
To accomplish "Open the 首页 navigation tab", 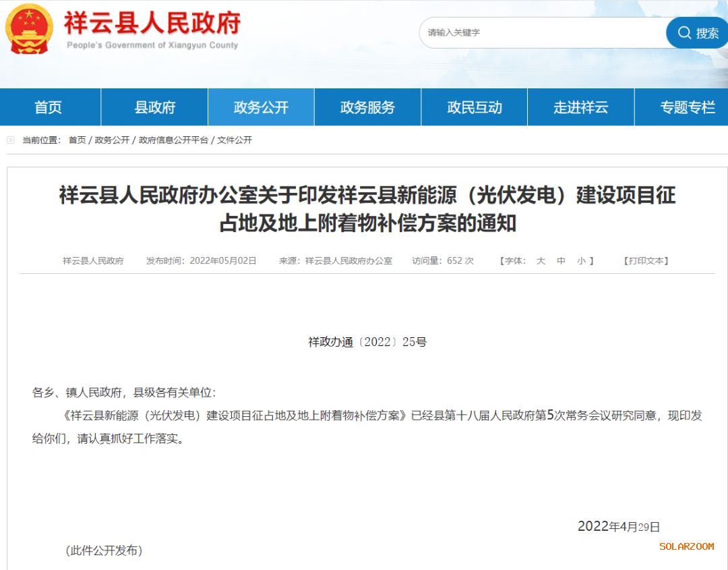I will pyautogui.click(x=49, y=107).
